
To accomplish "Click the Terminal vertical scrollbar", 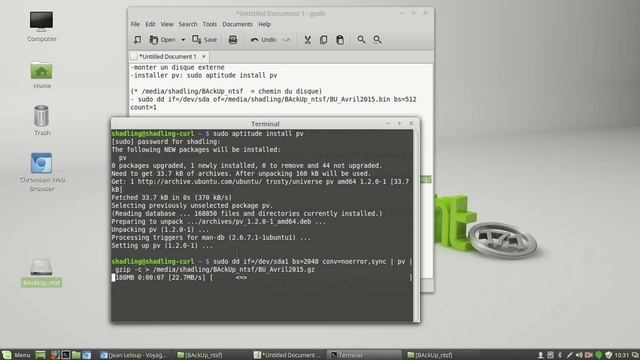I will 416,225.
